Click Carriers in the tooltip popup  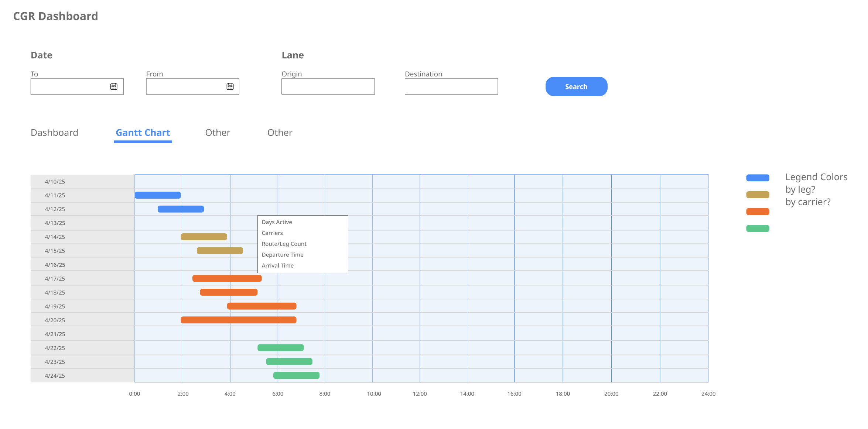tap(272, 233)
